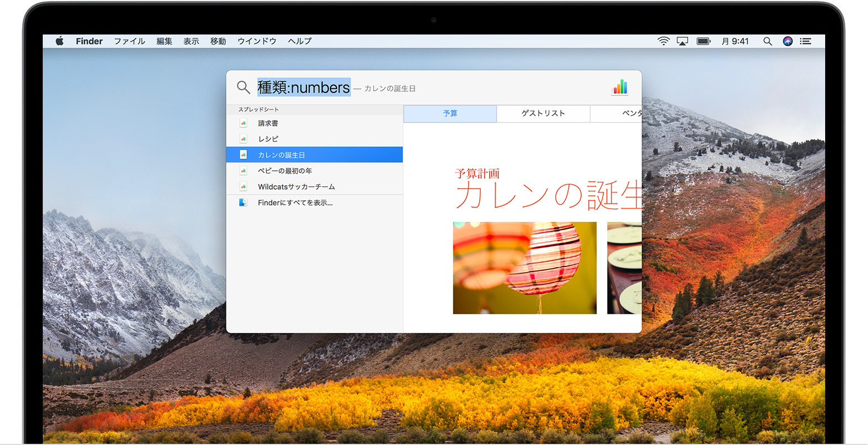
Task: Click the Wi-Fi status icon
Action: [x=663, y=41]
